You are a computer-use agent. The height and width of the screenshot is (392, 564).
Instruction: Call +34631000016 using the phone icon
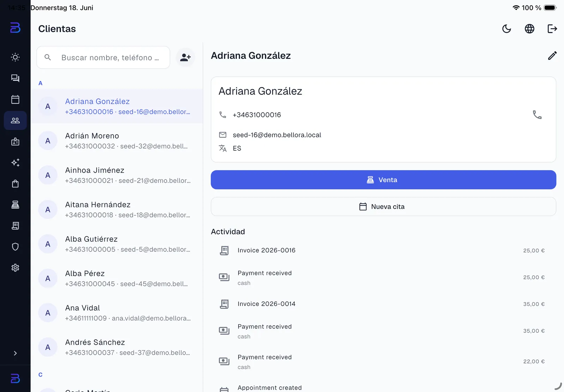(537, 115)
